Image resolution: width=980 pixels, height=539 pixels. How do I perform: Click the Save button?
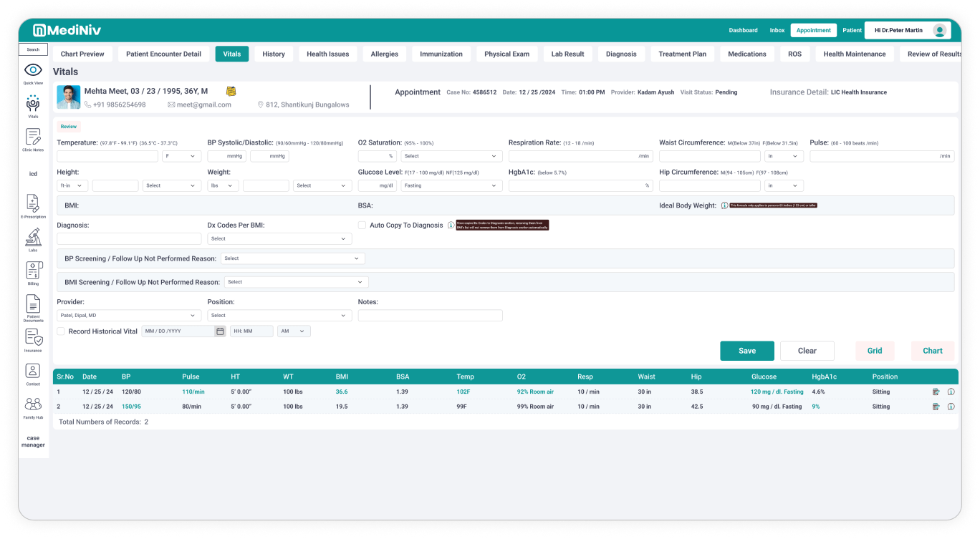[746, 351]
